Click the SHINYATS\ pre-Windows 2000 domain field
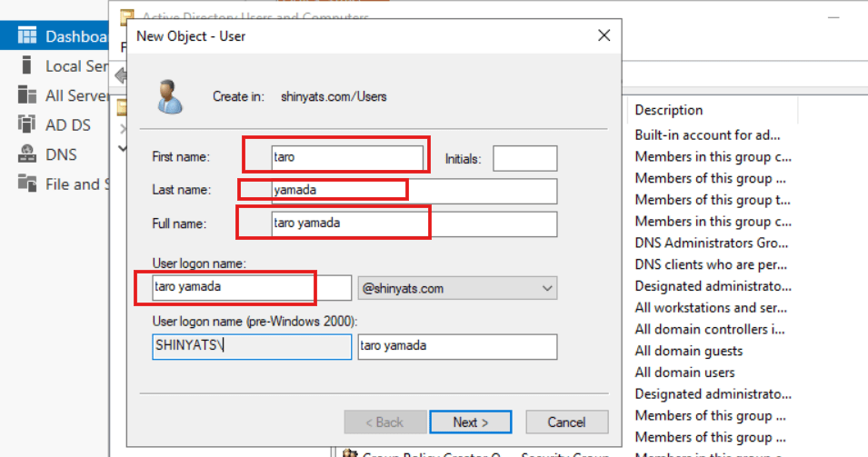Viewport: 868px width, 457px height. (252, 346)
